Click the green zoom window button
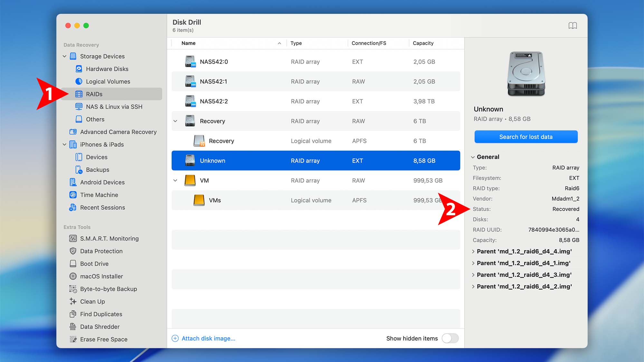Image resolution: width=644 pixels, height=362 pixels. pos(86,25)
